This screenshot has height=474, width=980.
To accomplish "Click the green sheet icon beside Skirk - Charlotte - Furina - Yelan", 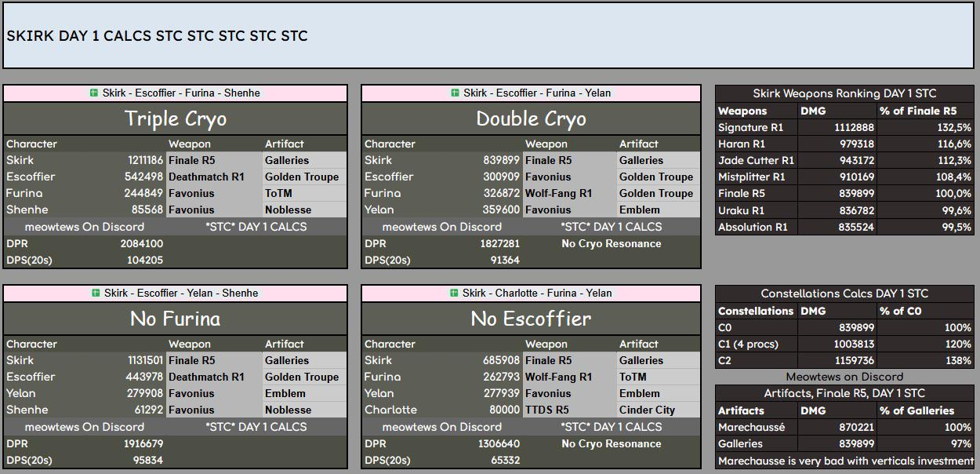I will tap(455, 294).
